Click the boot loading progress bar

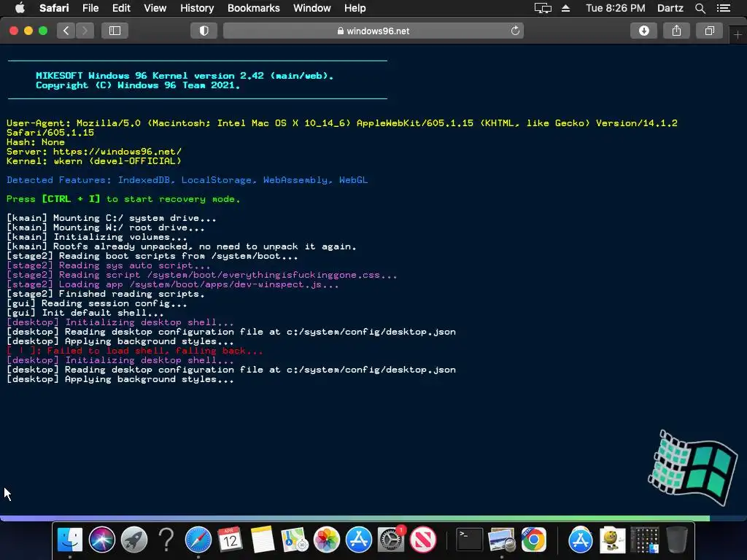pyautogui.click(x=373, y=518)
